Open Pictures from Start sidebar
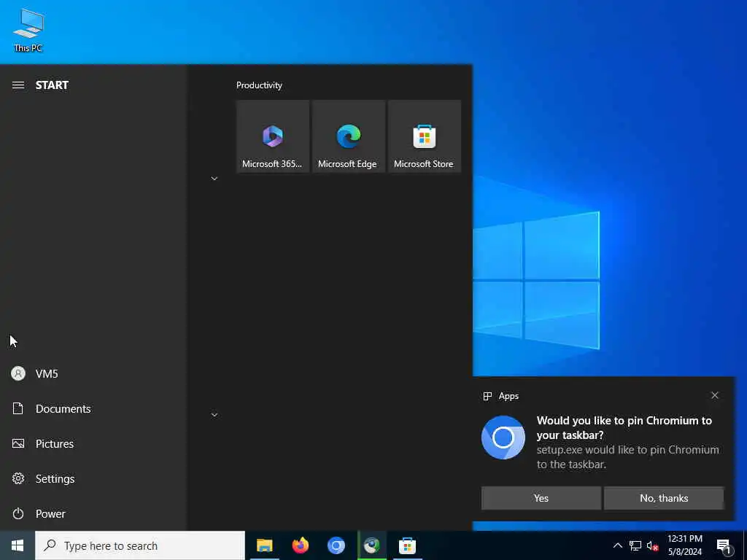Image resolution: width=747 pixels, height=560 pixels. (x=93, y=444)
